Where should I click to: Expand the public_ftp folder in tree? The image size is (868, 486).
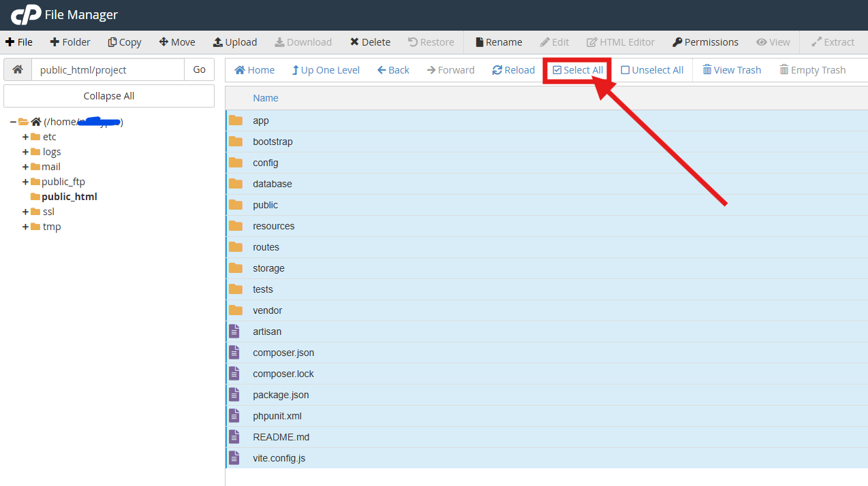[x=25, y=182]
